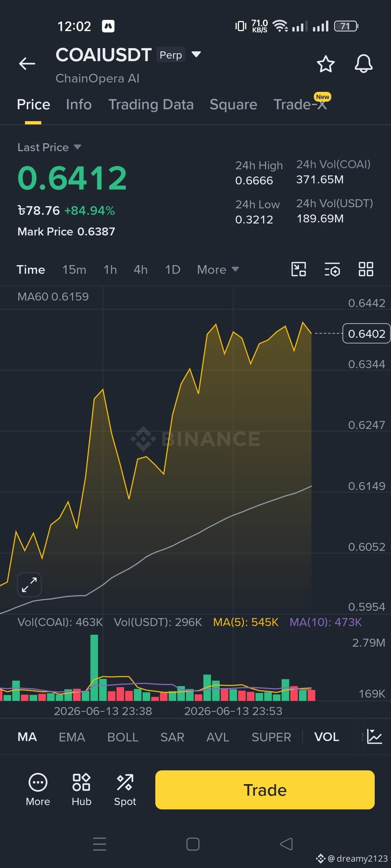This screenshot has height=868, width=391.
Task: Open the multi-chart grid layout icon
Action: [x=366, y=269]
